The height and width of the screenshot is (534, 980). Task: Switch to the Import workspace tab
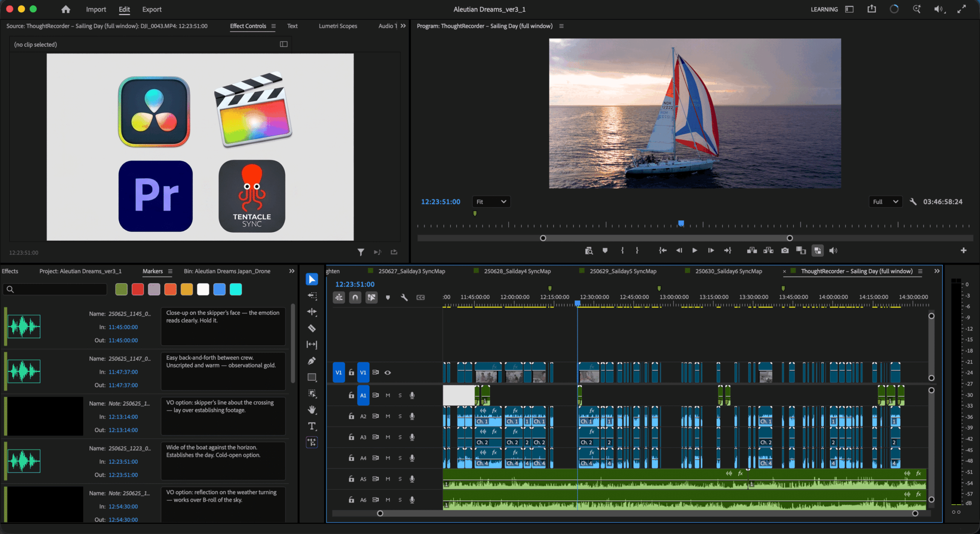96,9
